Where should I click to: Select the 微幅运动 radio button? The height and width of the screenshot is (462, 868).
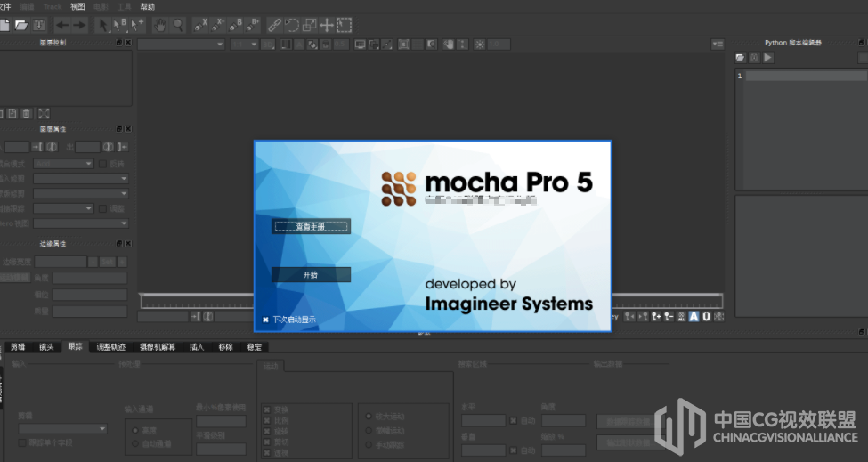(x=369, y=431)
